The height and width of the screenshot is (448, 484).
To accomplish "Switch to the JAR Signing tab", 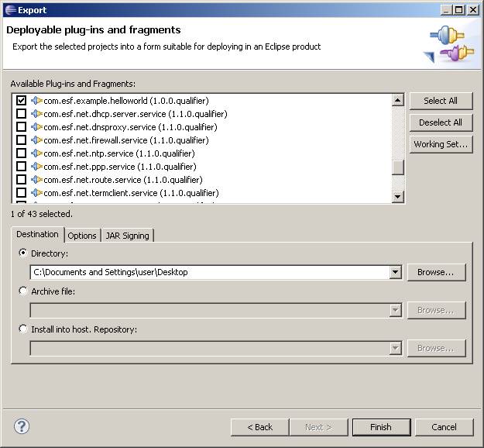I will click(x=128, y=236).
